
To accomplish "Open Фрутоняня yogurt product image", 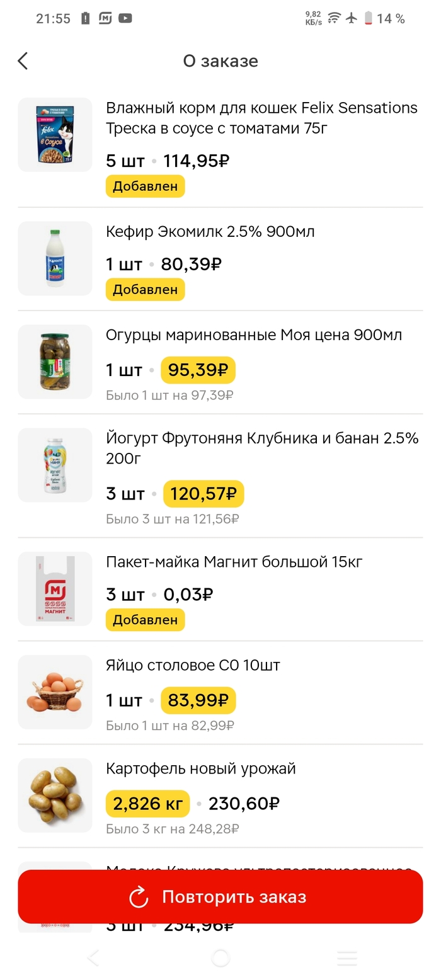I will pyautogui.click(x=55, y=465).
